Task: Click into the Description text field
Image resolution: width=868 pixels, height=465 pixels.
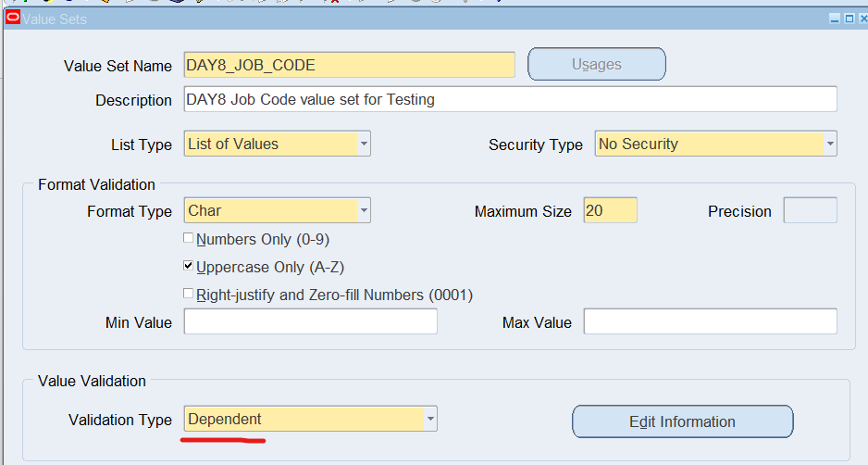Action: pyautogui.click(x=511, y=99)
